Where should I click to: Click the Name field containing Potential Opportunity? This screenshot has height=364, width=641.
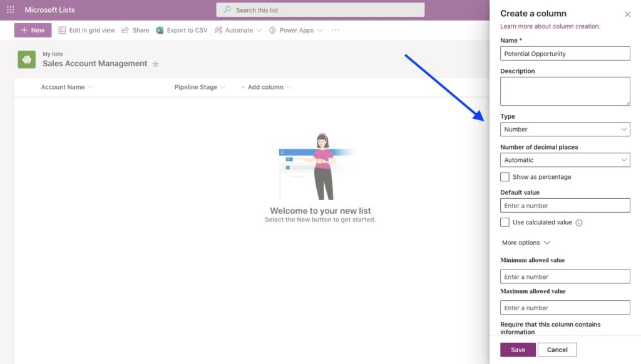tap(565, 54)
